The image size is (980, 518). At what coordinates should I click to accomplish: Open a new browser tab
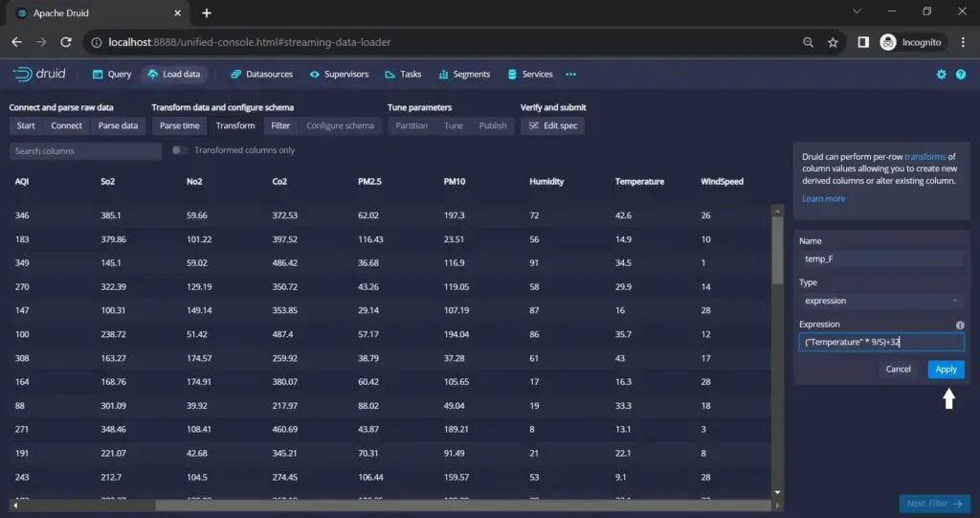[207, 12]
